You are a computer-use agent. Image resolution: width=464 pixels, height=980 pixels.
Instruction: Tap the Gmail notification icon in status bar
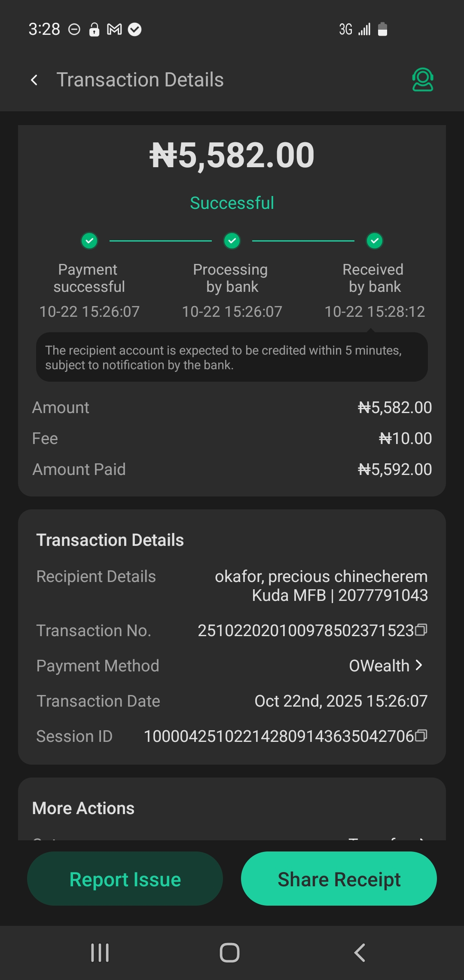114,29
